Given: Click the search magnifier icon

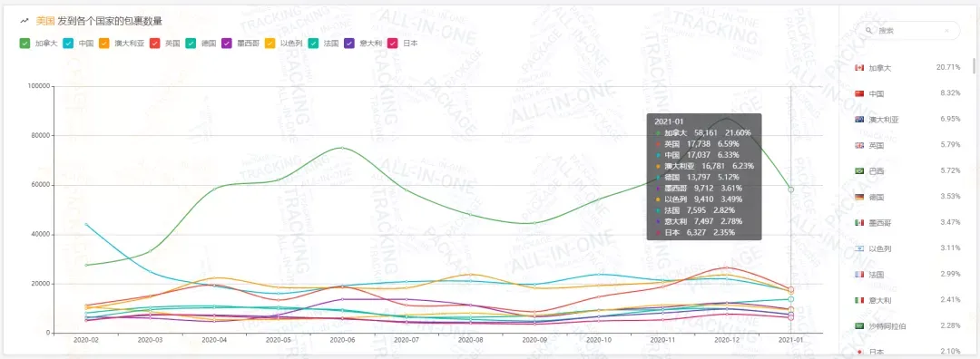Looking at the screenshot, I should pos(868,30).
